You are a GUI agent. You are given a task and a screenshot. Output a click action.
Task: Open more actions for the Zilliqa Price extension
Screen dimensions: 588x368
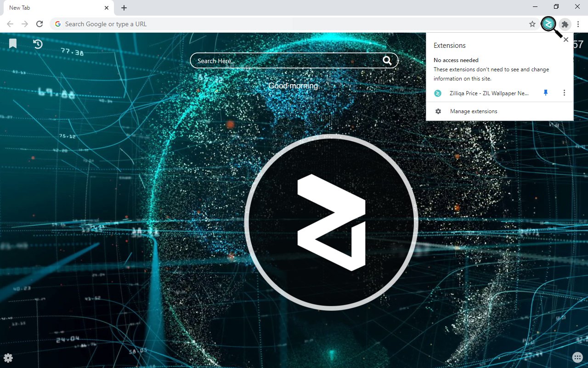pos(564,93)
